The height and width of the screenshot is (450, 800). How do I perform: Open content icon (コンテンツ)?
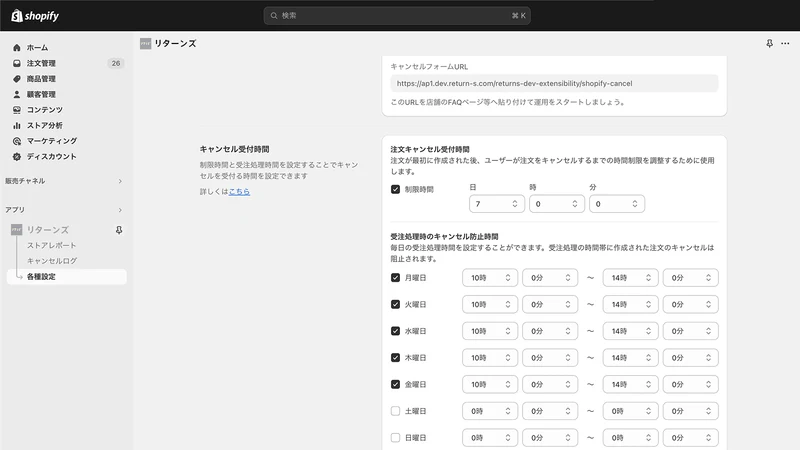(17, 110)
